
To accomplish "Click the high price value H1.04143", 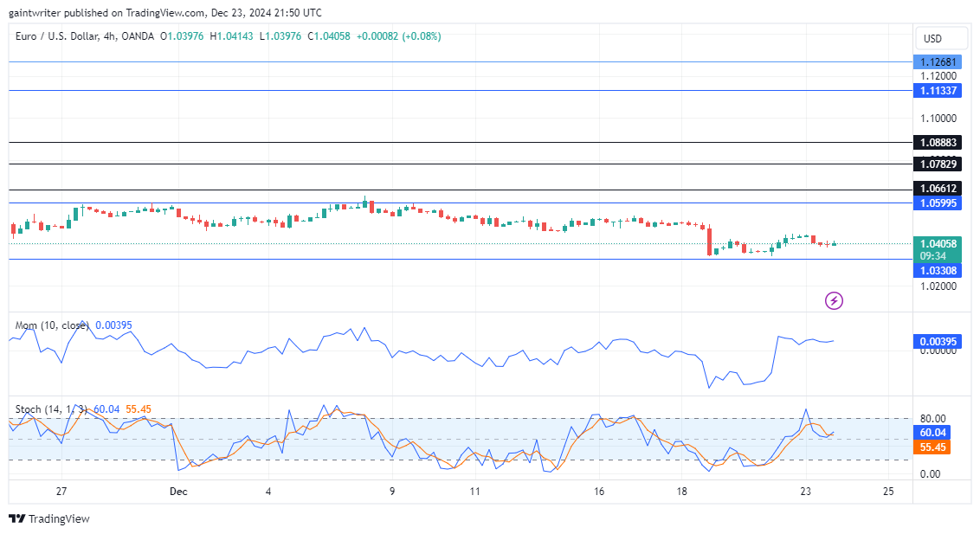I will (x=231, y=36).
